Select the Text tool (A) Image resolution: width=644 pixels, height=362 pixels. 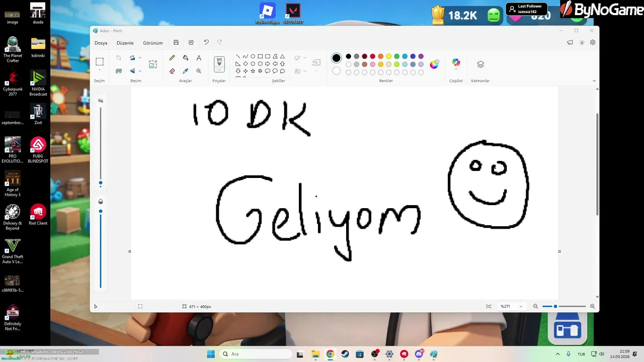pyautogui.click(x=199, y=58)
